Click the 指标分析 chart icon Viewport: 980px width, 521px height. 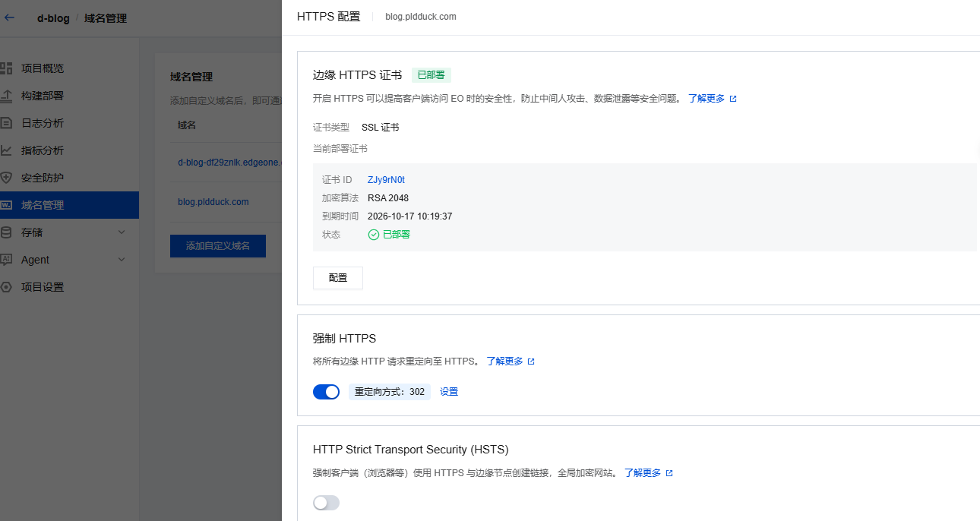pos(6,150)
